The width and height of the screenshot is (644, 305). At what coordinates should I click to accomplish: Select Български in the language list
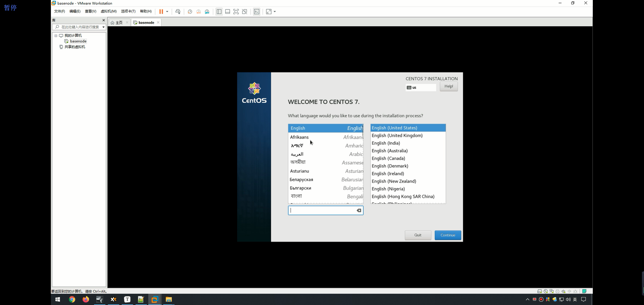[x=326, y=188]
